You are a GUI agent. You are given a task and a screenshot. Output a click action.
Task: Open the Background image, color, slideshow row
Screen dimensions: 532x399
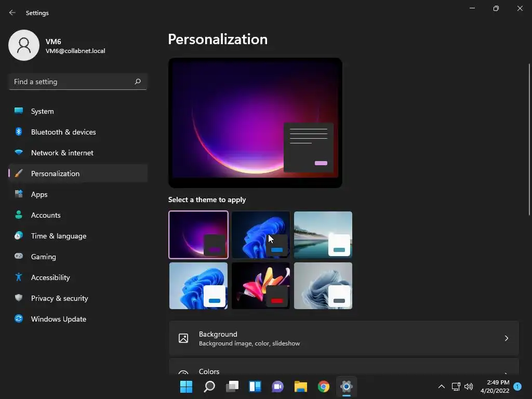click(344, 338)
